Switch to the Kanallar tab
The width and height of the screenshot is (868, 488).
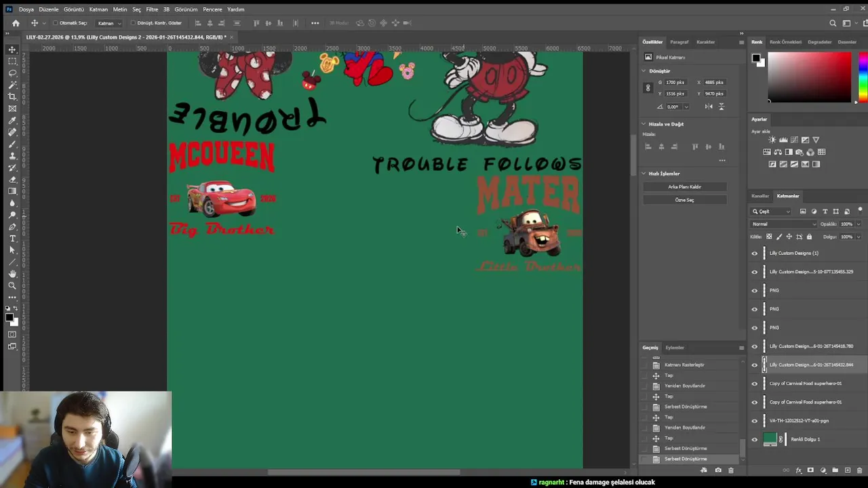click(760, 196)
